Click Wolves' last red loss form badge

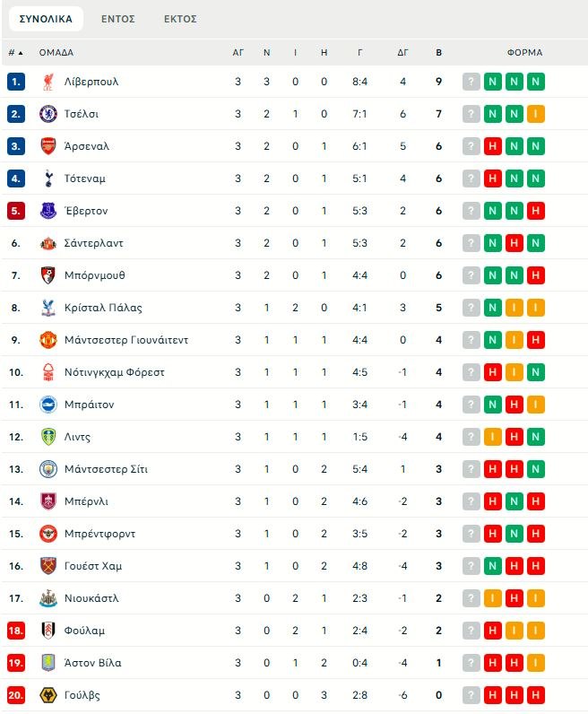[x=535, y=695]
